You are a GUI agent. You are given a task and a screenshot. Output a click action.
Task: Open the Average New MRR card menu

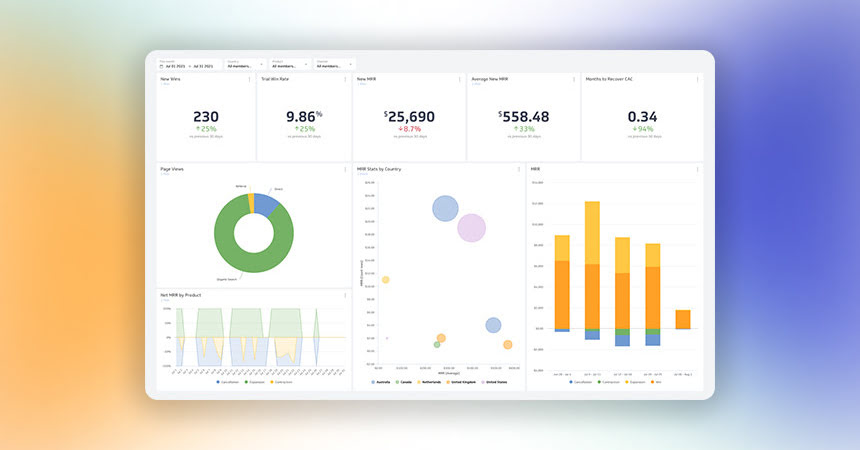click(x=574, y=80)
